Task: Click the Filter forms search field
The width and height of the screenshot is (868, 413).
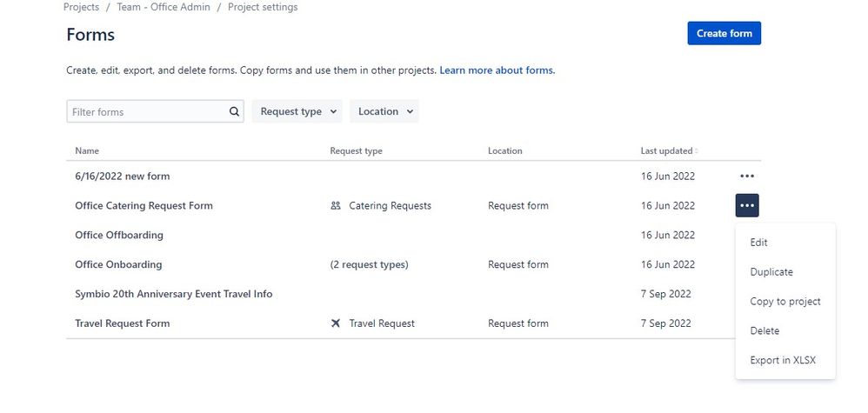Action: coord(148,112)
